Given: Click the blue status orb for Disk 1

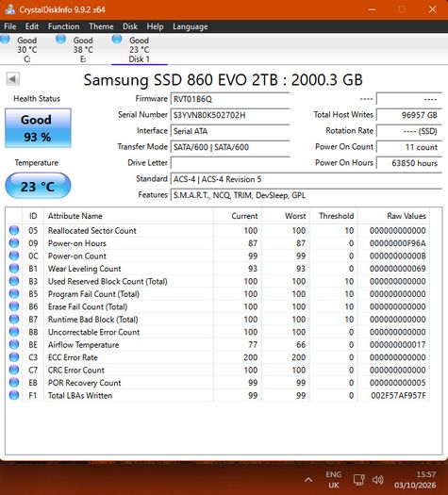Looking at the screenshot, I should (117, 40).
